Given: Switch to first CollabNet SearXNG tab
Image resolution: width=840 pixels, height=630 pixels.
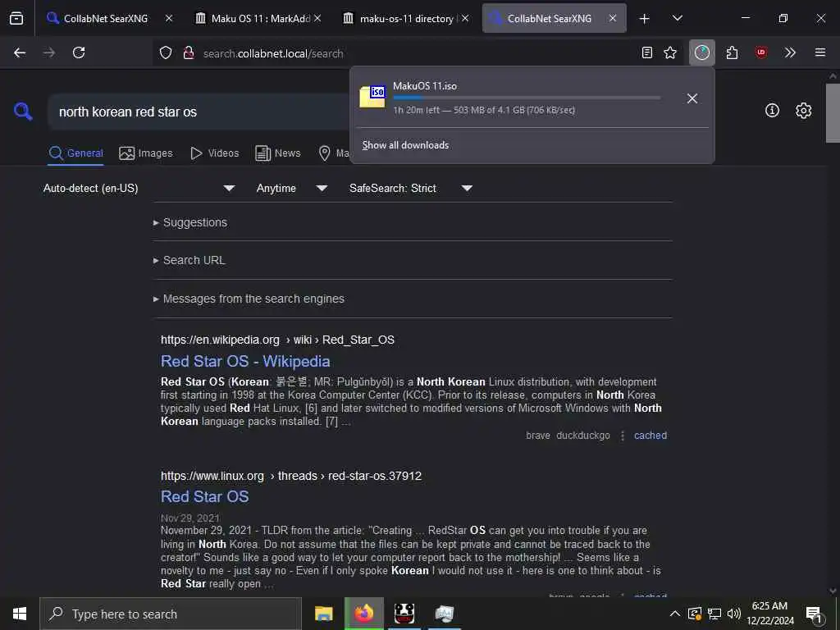Looking at the screenshot, I should (x=106, y=18).
